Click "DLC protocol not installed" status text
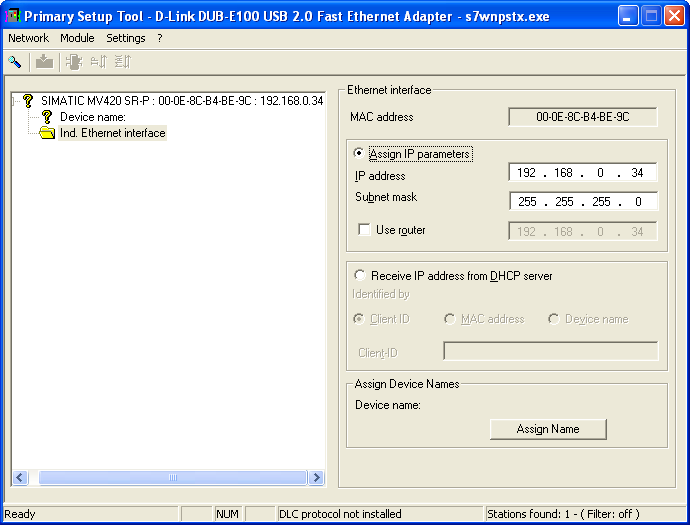 (x=340, y=514)
